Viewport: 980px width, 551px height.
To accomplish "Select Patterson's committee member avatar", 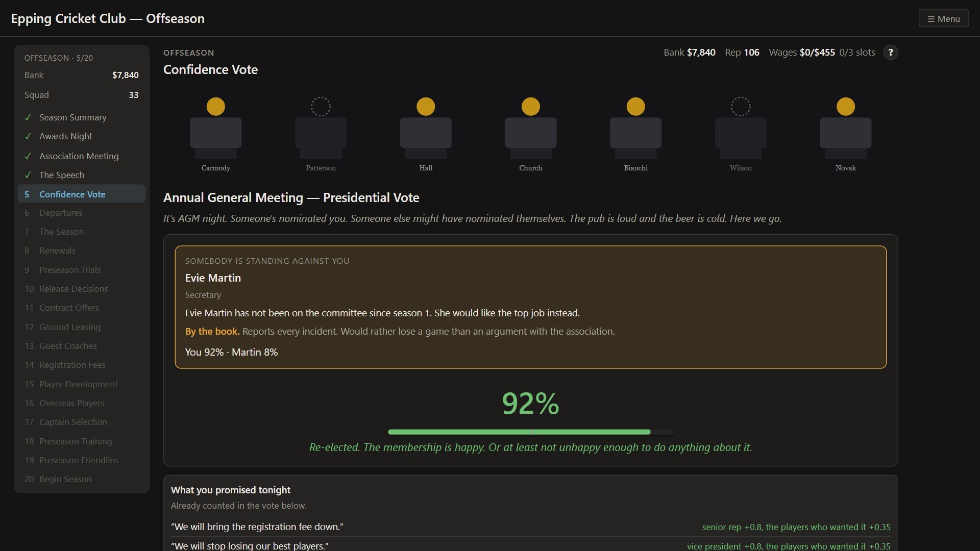I will [321, 128].
